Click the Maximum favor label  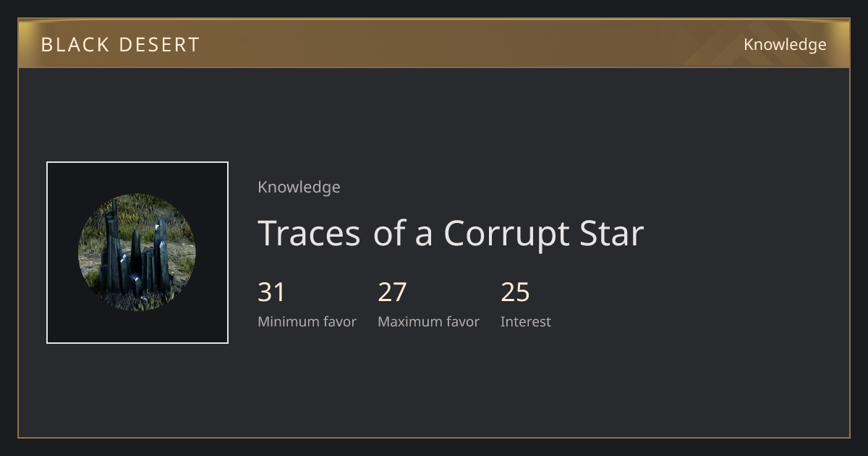click(x=428, y=321)
